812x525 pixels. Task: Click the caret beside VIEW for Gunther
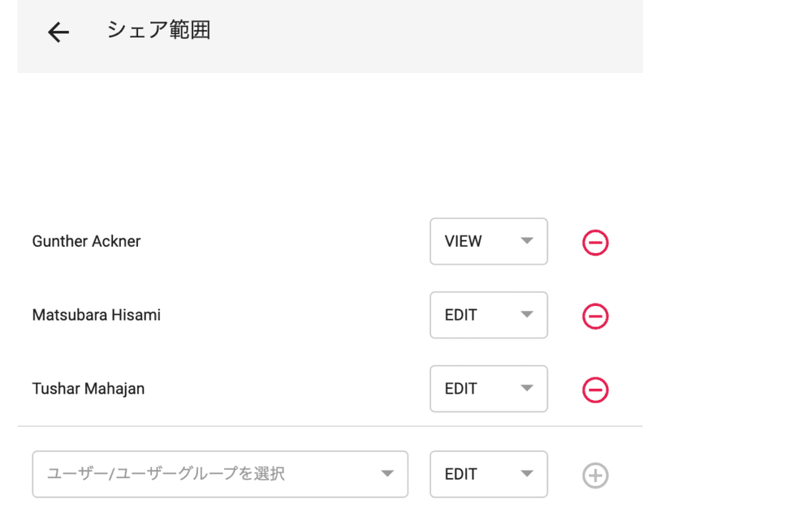tap(527, 241)
